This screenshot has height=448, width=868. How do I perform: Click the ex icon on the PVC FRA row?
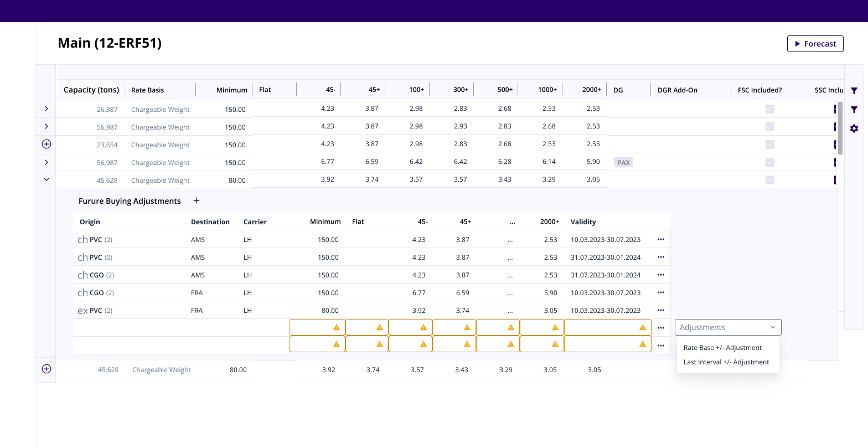[82, 311]
